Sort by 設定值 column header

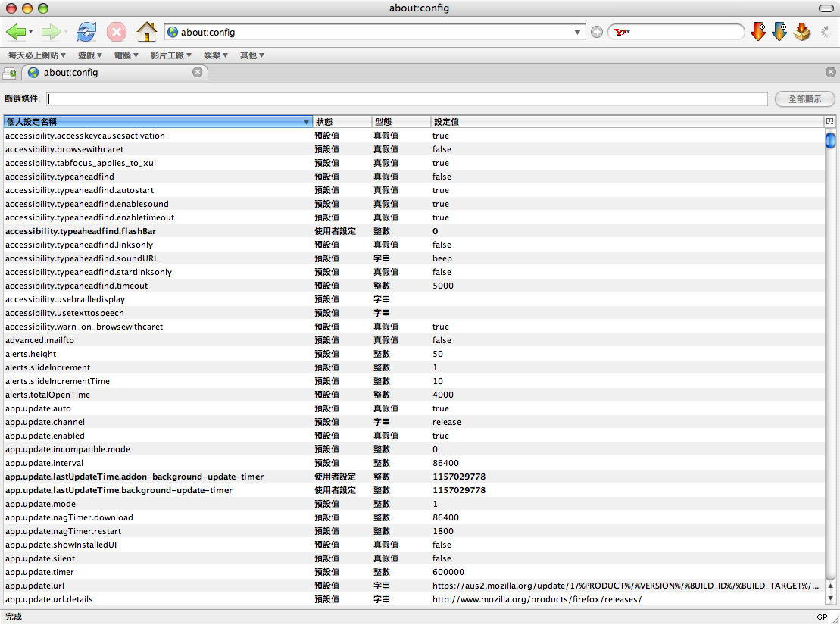click(x=627, y=122)
